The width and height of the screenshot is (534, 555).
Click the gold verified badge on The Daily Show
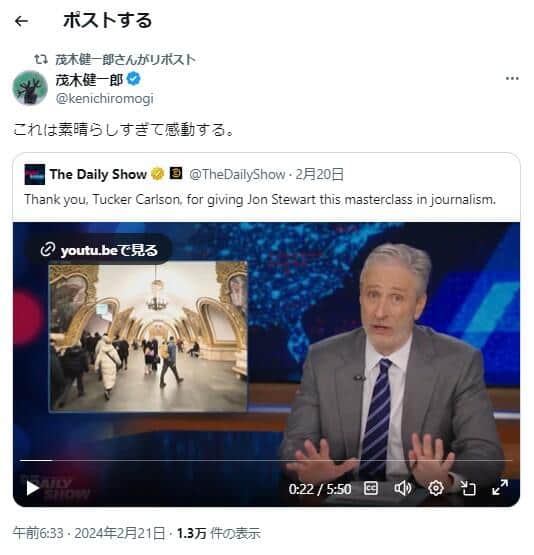coord(158,174)
